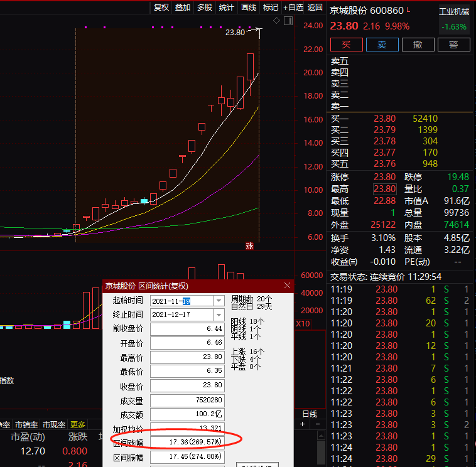Image resolution: width=476 pixels, height=467 pixels.
Task: Click the 区间振幅 value field
Action: 187,457
